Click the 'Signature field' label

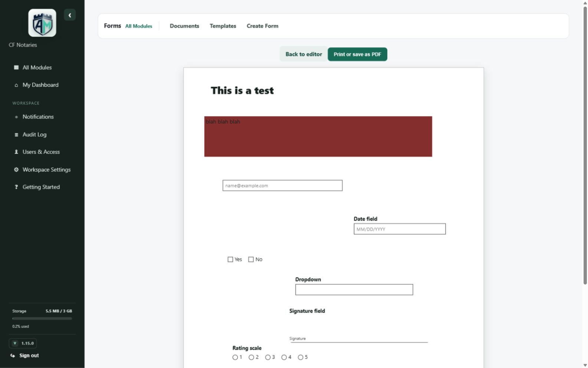(x=307, y=311)
